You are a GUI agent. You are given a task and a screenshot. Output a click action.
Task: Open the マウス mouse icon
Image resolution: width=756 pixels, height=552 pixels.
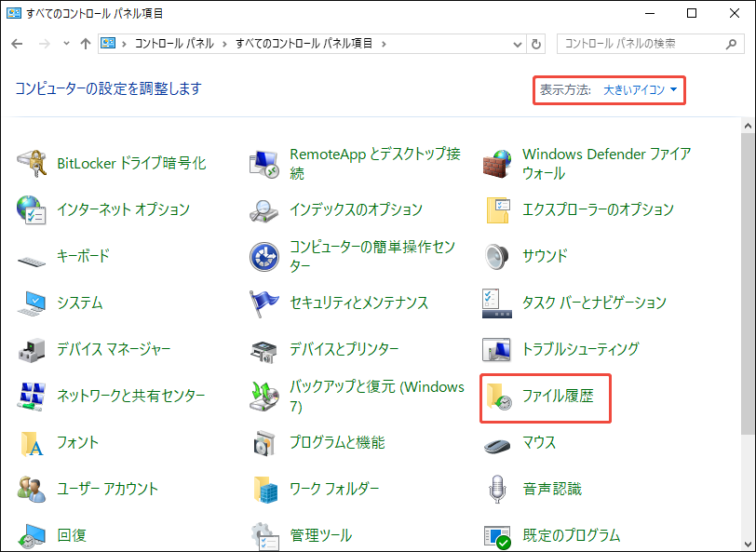tap(496, 445)
